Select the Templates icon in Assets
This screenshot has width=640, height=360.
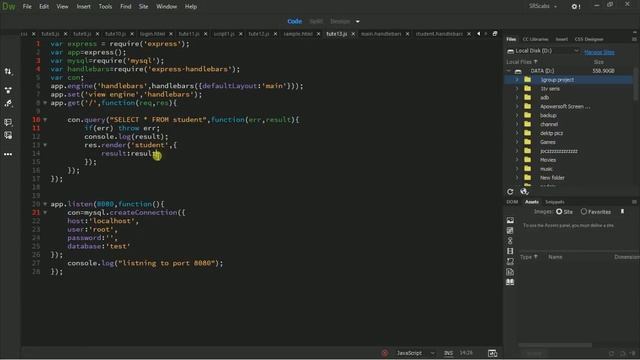tap(510, 272)
